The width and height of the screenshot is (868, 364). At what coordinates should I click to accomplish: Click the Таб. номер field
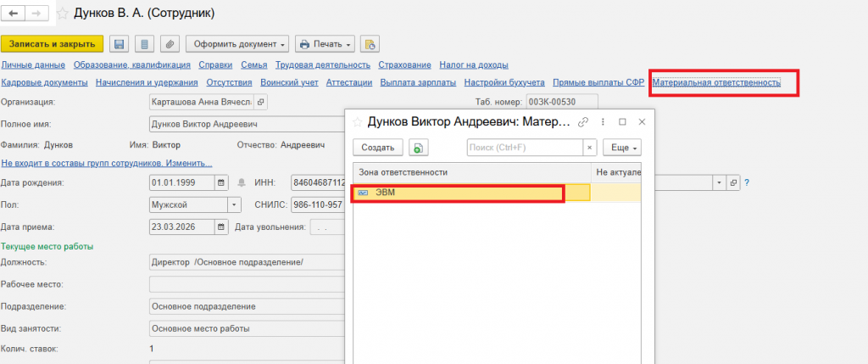pyautogui.click(x=562, y=102)
